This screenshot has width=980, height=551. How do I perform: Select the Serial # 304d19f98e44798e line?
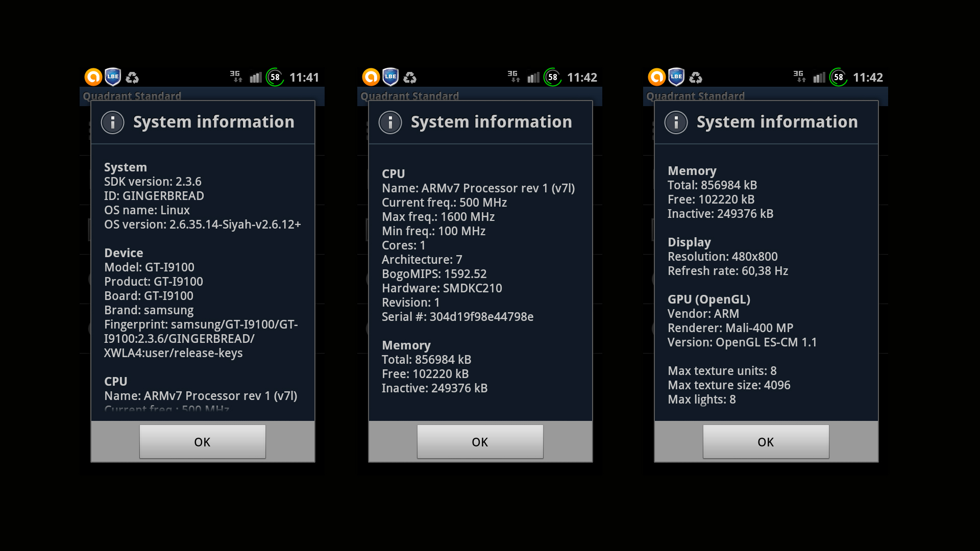click(458, 317)
